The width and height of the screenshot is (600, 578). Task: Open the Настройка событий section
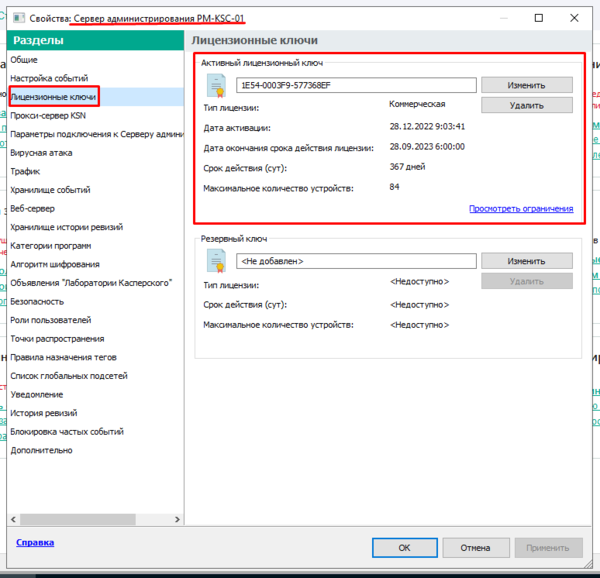click(49, 78)
